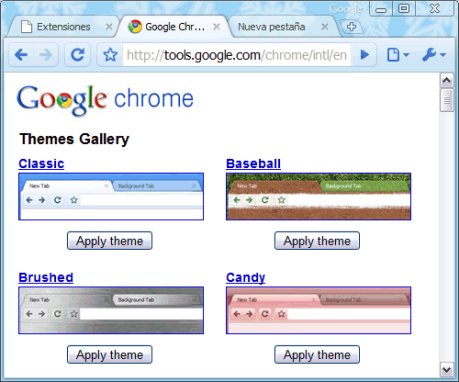This screenshot has height=382, width=459.
Task: Go forward with the browser forward arrow
Action: tap(46, 55)
